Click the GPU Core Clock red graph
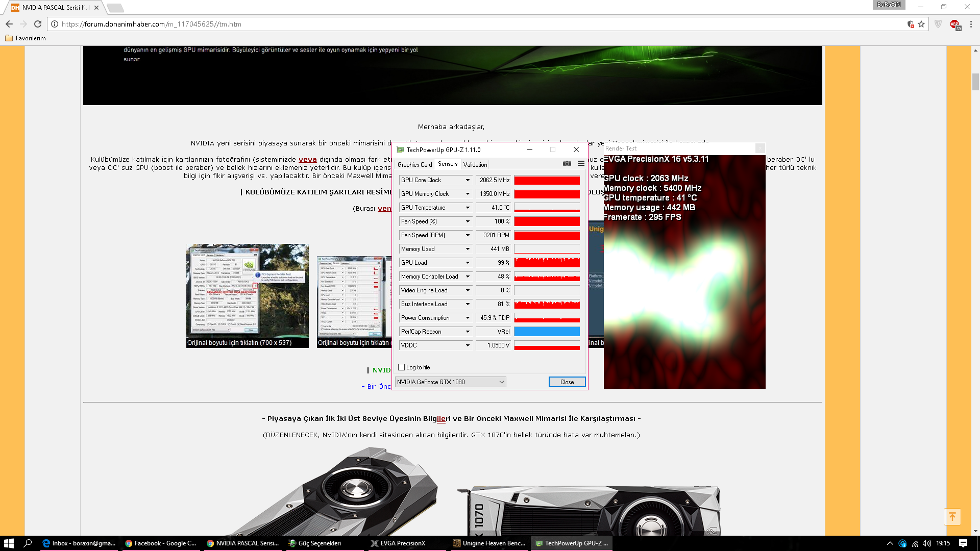This screenshot has width=980, height=551. tap(547, 180)
